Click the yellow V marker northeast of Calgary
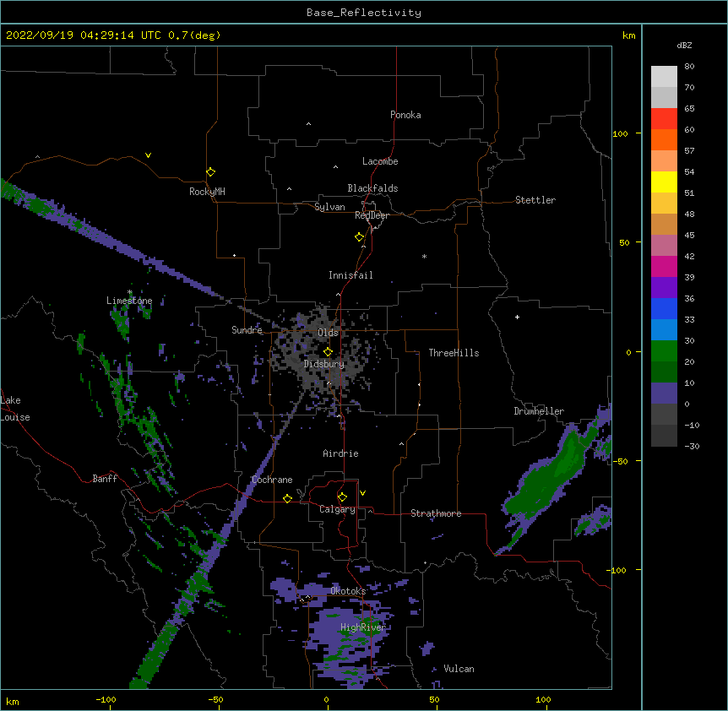This screenshot has width=728, height=711. [362, 493]
